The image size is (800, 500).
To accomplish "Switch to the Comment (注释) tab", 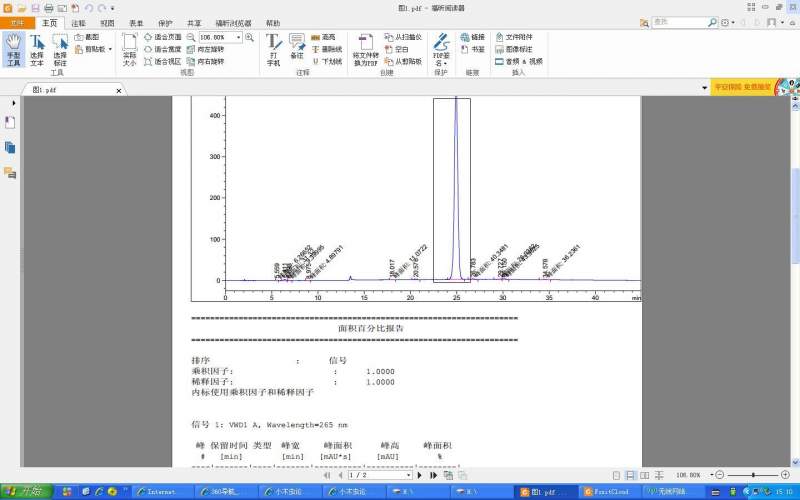I will click(79, 23).
